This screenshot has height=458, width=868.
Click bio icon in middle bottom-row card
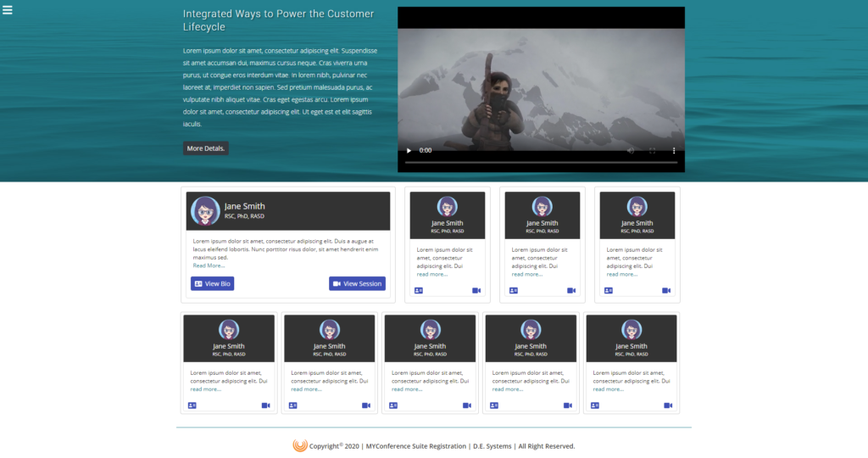click(x=393, y=405)
